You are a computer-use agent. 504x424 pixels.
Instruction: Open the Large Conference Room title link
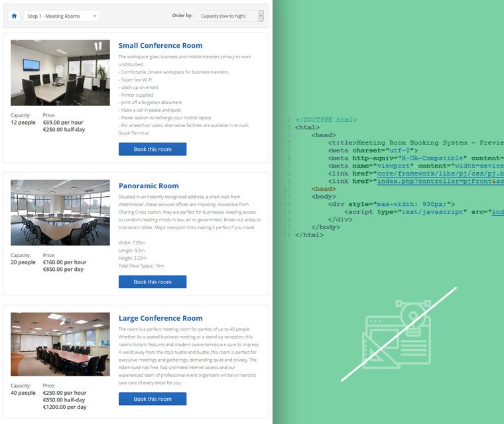(160, 318)
